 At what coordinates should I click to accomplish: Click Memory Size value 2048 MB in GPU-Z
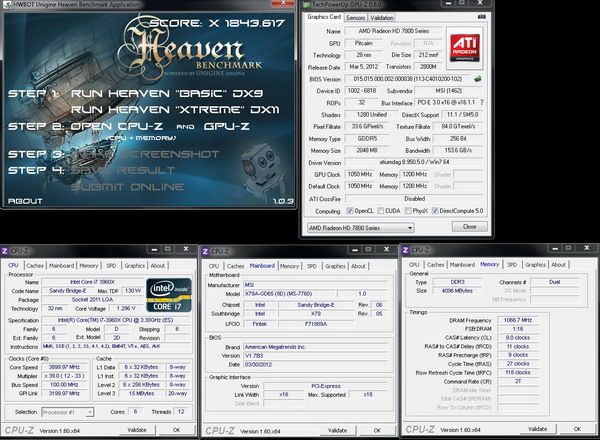tap(367, 150)
